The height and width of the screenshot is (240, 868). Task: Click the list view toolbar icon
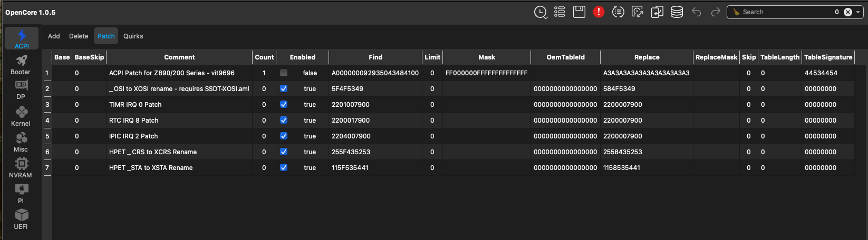560,12
